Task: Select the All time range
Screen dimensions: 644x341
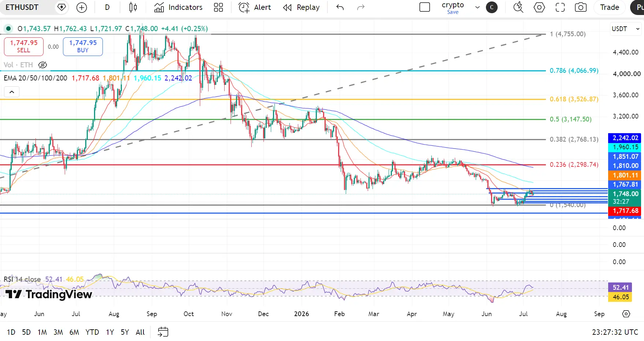Action: (x=140, y=332)
